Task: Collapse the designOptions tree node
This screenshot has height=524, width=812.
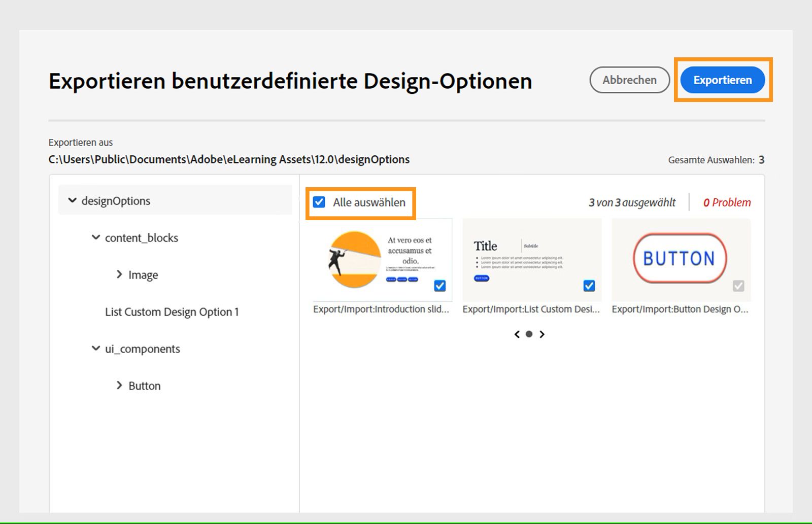Action: coord(73,200)
